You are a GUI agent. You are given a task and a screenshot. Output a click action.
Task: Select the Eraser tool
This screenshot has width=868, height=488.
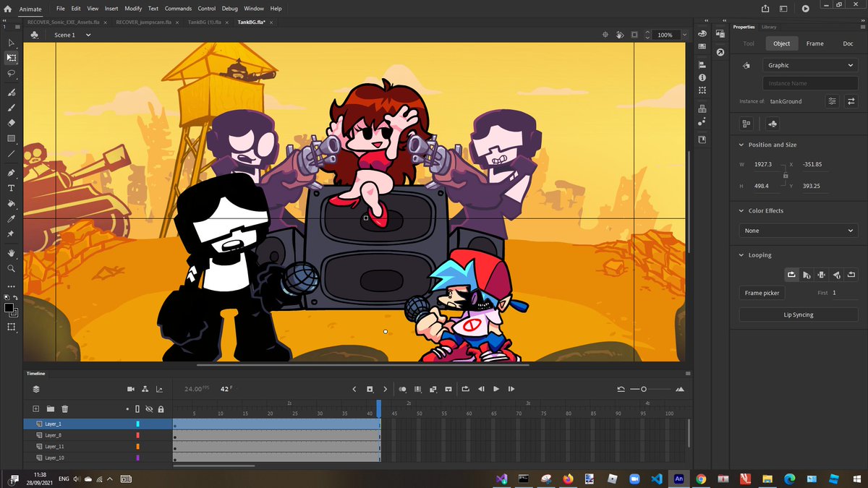(x=11, y=122)
